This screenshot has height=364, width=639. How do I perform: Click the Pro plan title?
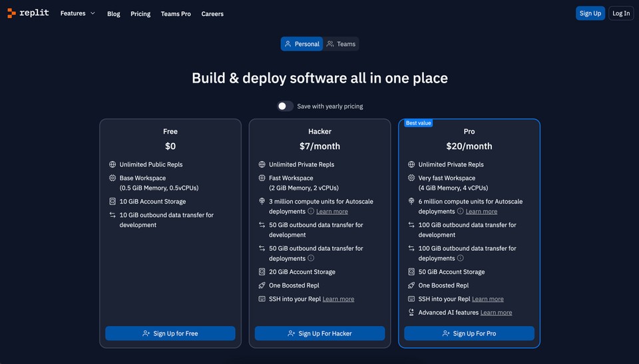[x=469, y=132]
